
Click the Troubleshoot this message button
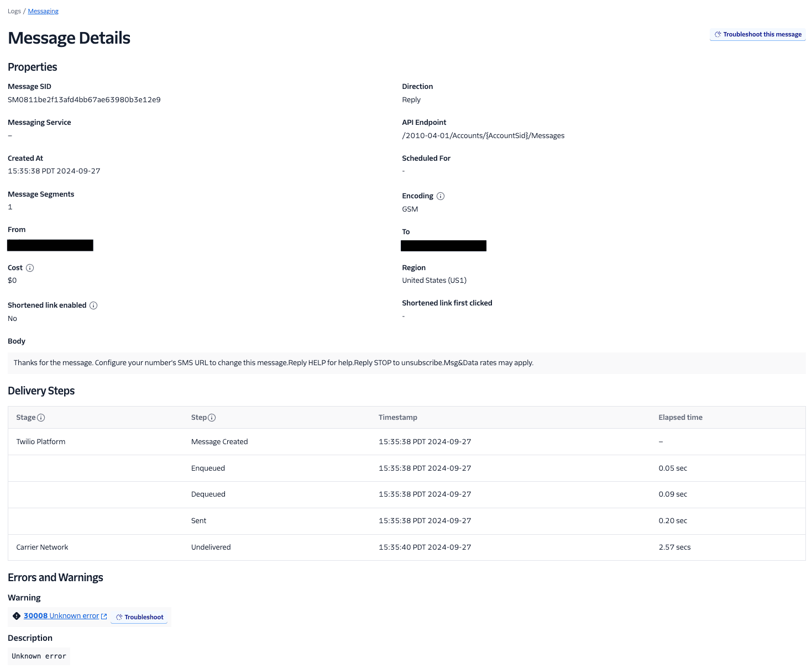click(757, 34)
